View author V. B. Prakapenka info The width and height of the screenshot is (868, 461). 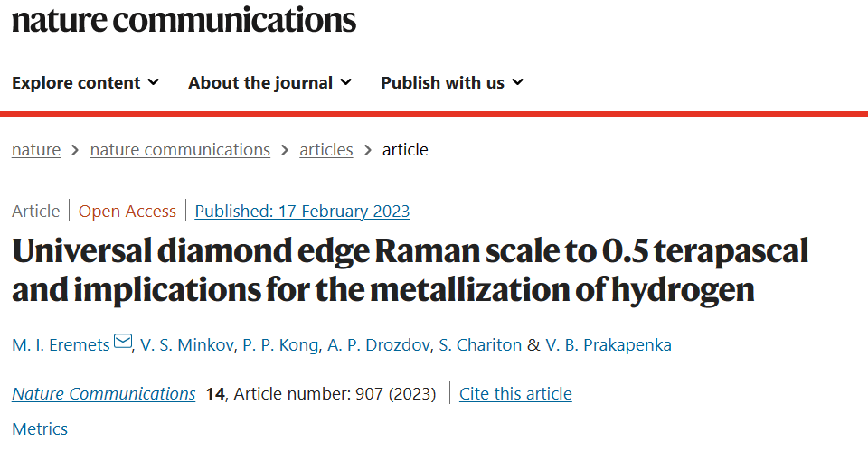click(x=609, y=344)
